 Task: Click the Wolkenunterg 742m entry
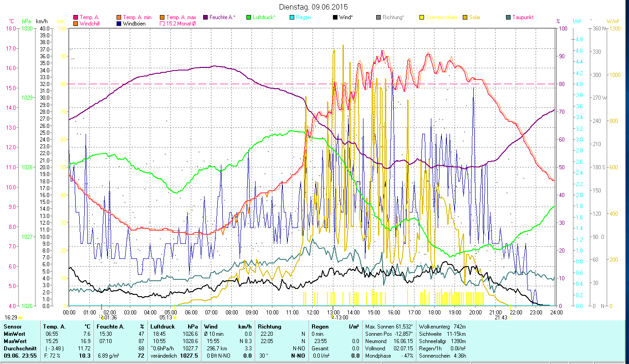click(x=442, y=327)
